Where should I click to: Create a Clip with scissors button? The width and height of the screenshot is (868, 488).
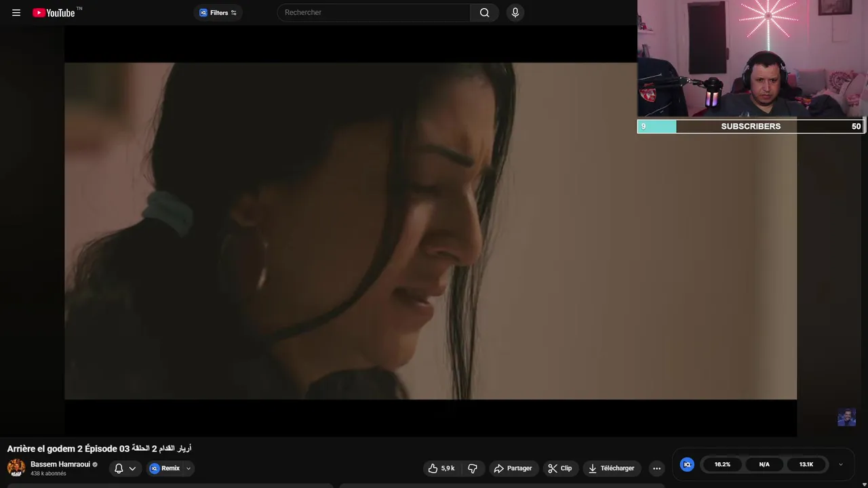tap(560, 468)
